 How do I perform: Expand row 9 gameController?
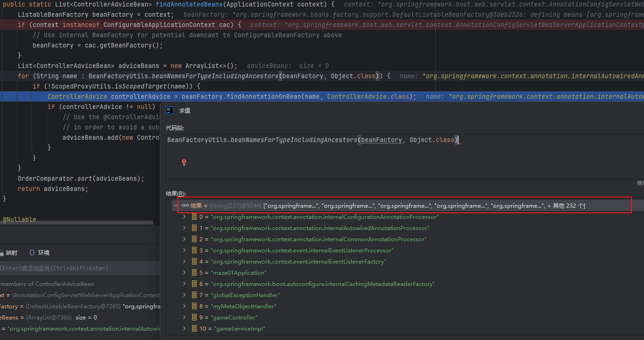[184, 318]
